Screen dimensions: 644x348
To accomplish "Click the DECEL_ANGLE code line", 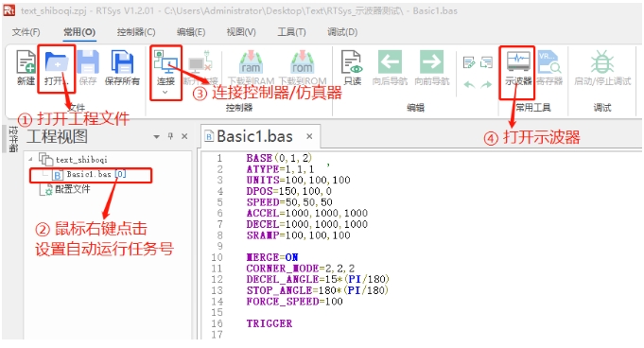I will (318, 279).
